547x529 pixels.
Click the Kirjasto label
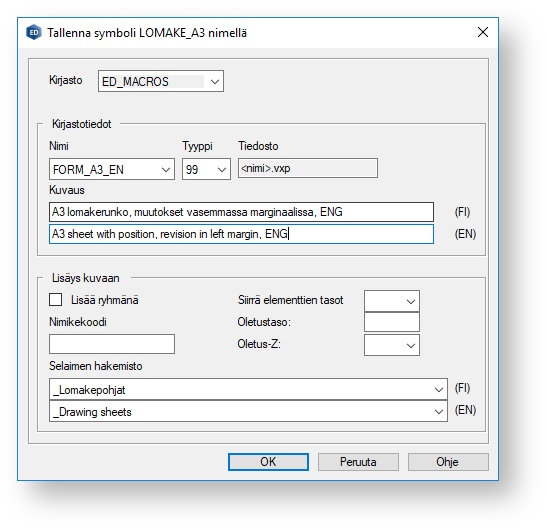[x=66, y=80]
